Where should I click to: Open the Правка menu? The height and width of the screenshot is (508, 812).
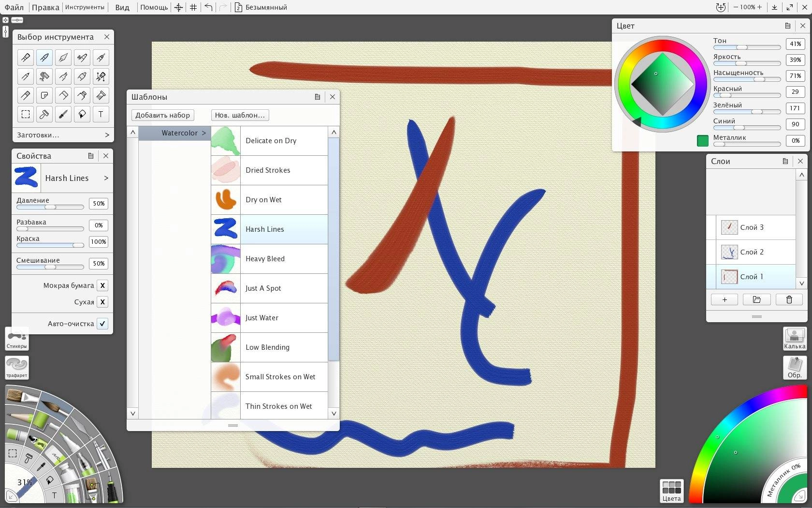45,7
